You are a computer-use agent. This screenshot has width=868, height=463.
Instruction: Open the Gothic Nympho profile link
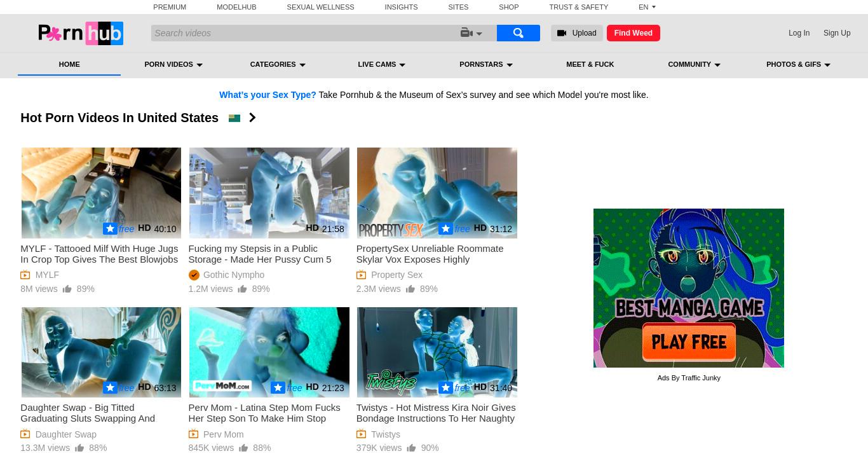coord(234,275)
